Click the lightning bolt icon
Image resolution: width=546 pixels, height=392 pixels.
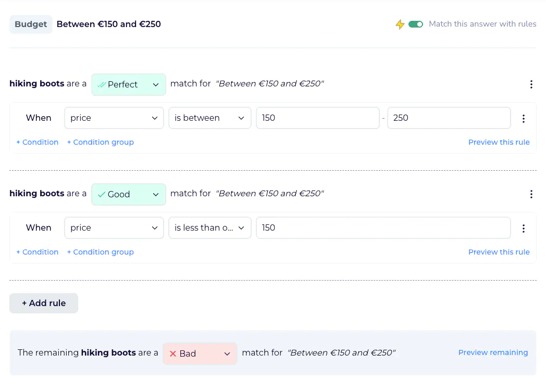coord(400,24)
